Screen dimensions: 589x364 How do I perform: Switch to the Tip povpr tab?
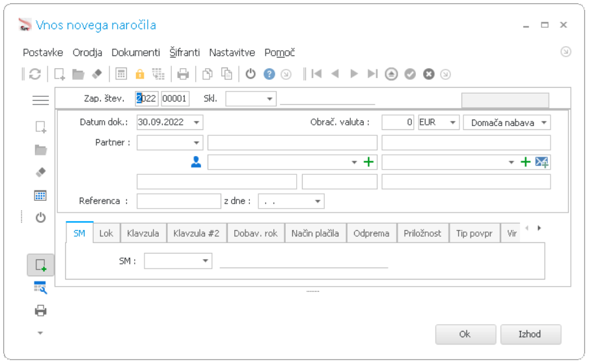pos(474,233)
